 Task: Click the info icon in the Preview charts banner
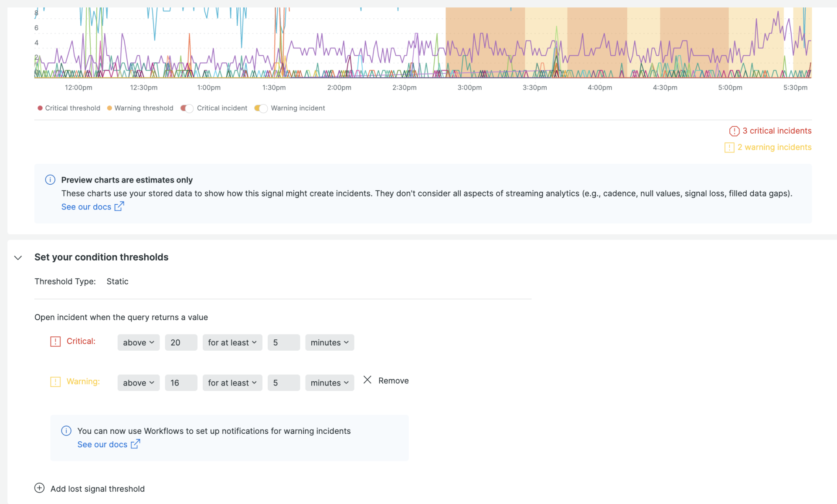(50, 179)
